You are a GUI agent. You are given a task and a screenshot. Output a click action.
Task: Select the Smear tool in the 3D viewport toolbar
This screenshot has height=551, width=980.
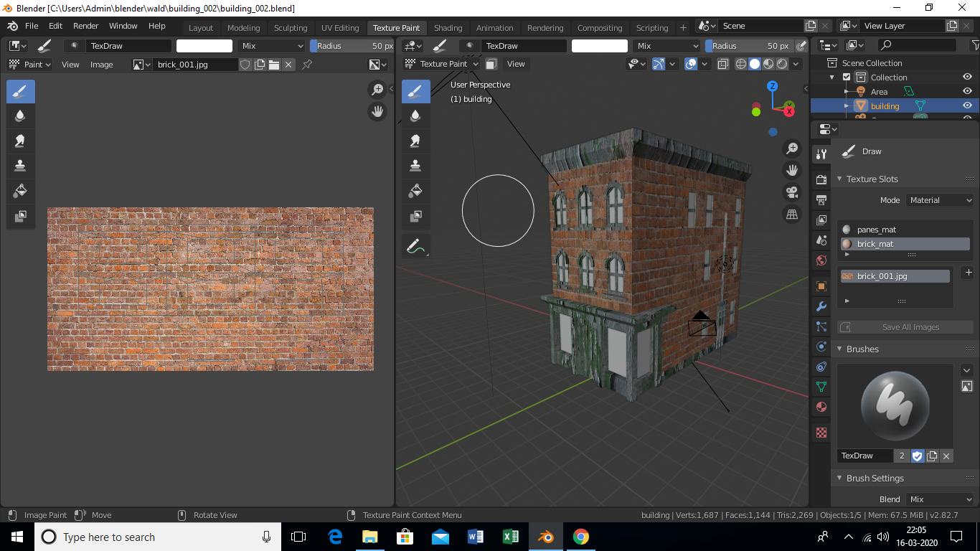click(x=415, y=141)
